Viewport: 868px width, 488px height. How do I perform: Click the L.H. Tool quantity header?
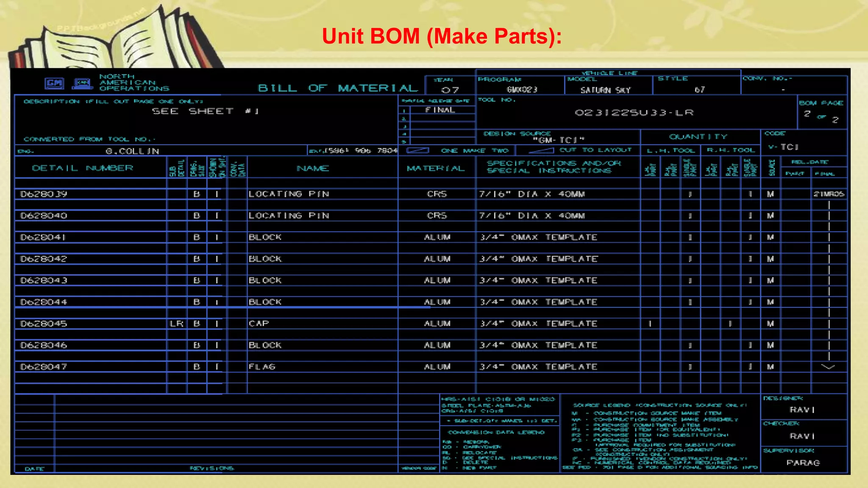[x=670, y=150]
